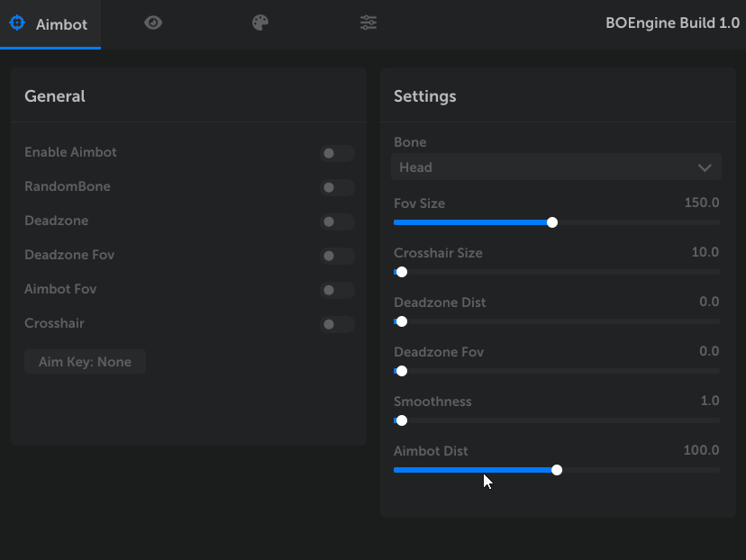Image resolution: width=746 pixels, height=560 pixels.
Task: Click the Deadzone Dist slider track
Action: point(559,321)
